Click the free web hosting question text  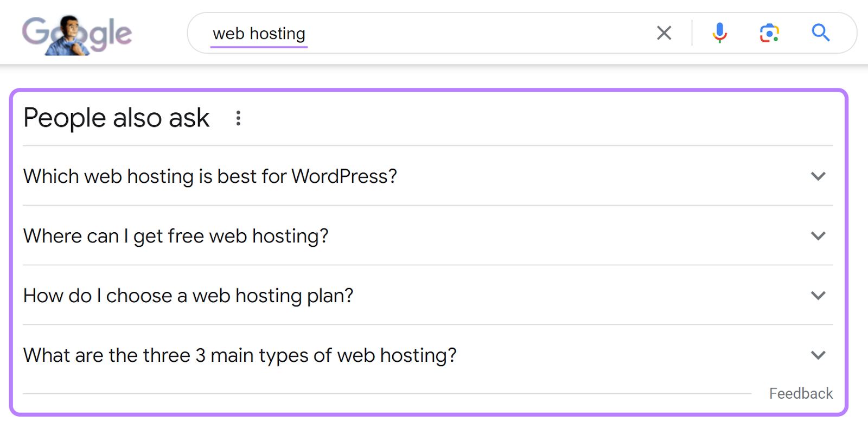(175, 236)
